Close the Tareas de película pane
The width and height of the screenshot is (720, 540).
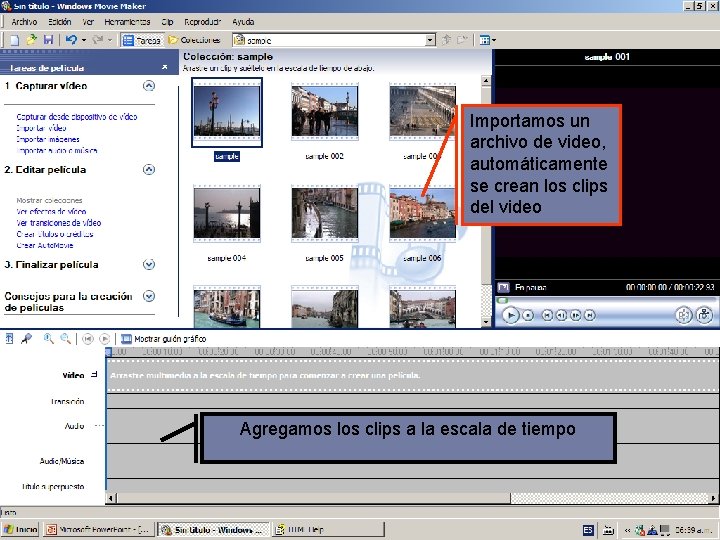[165, 68]
